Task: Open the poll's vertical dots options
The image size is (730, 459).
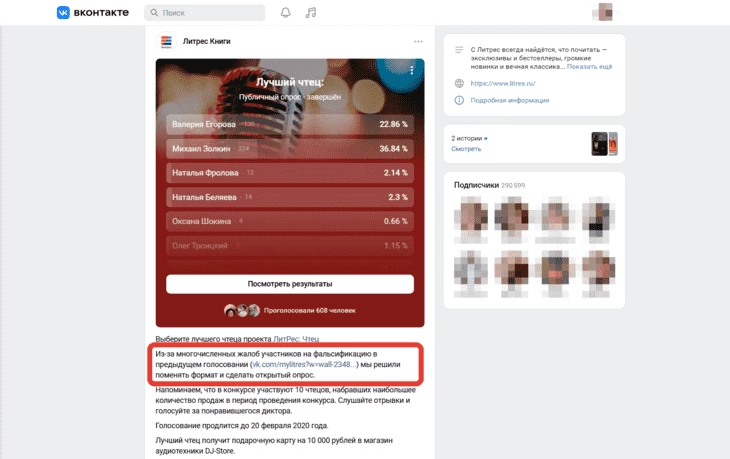Action: (x=412, y=70)
